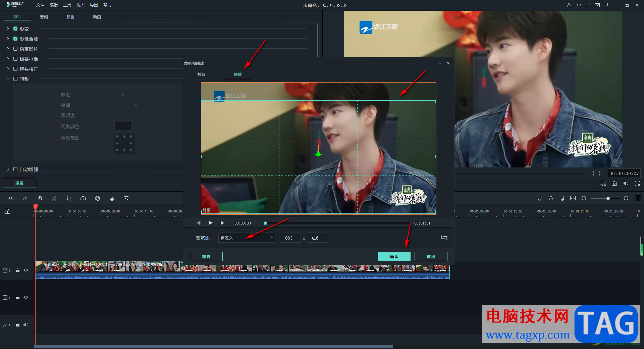Viewport: 644px width, 349px height.
Task: Click 重置 in the properties panel
Action: (x=19, y=183)
